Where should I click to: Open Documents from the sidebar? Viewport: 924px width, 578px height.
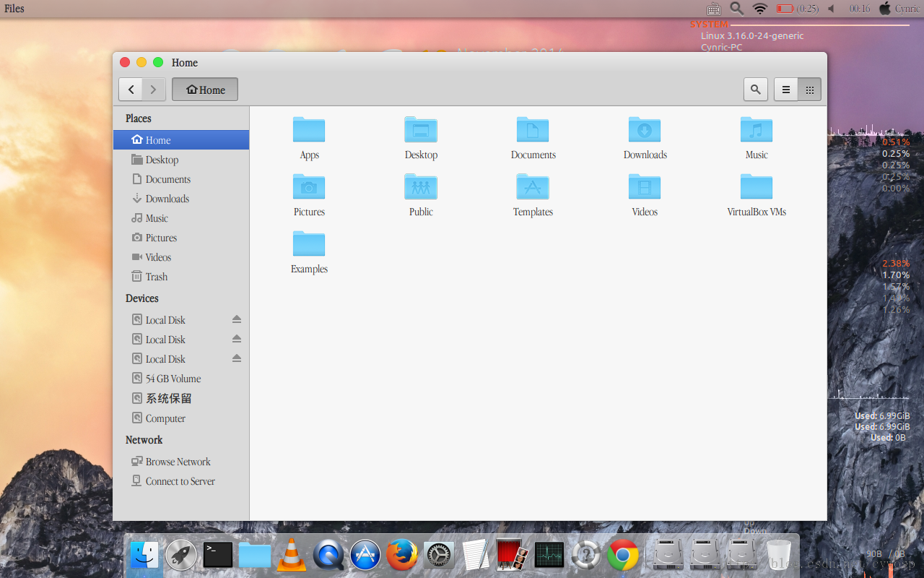(181, 179)
